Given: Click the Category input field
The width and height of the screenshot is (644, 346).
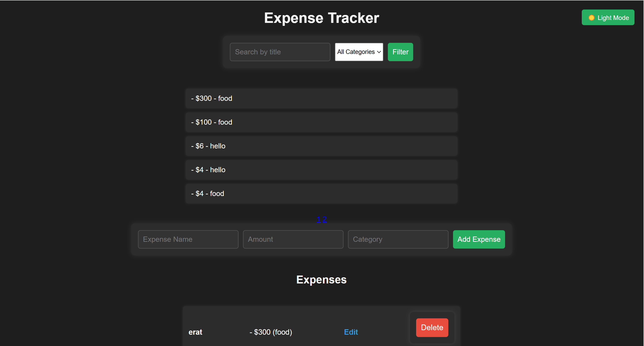Looking at the screenshot, I should tap(398, 239).
